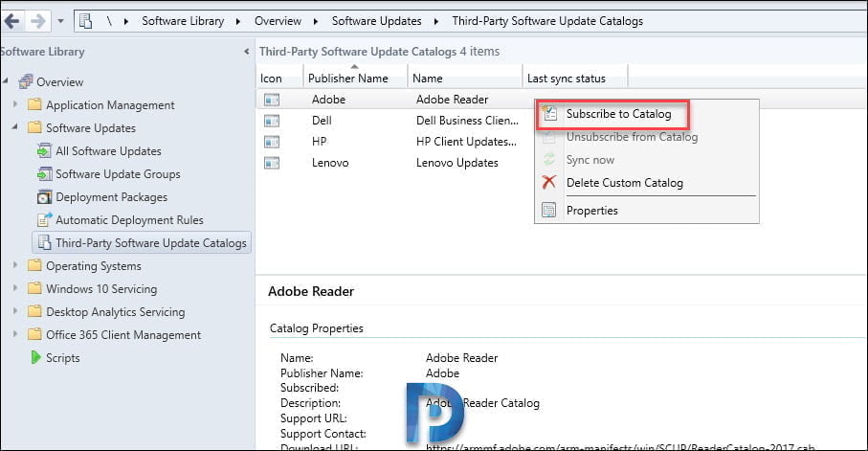
Task: Choose Sync now from context menu
Action: coord(590,160)
